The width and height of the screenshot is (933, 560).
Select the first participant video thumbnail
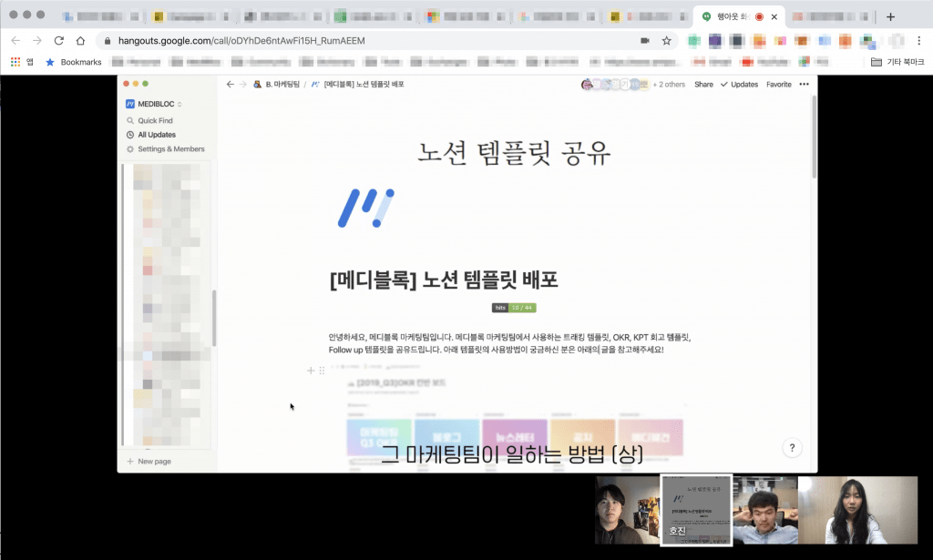(627, 510)
